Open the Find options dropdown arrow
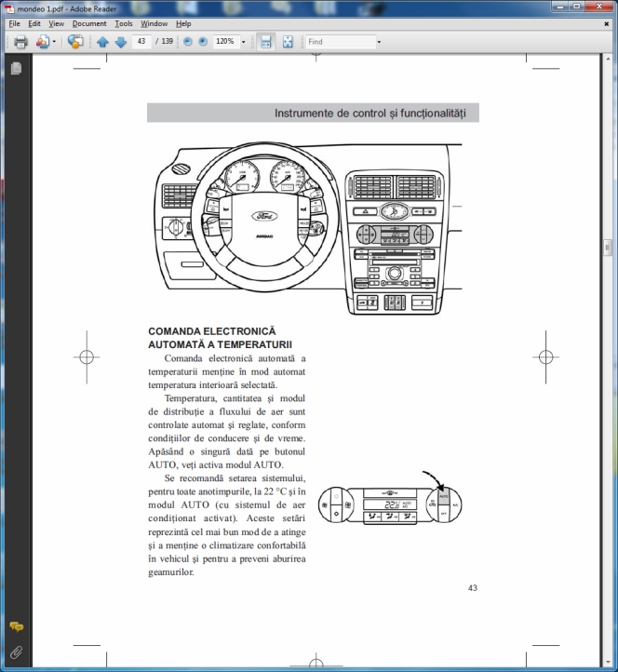Image resolution: width=618 pixels, height=672 pixels. [x=379, y=42]
